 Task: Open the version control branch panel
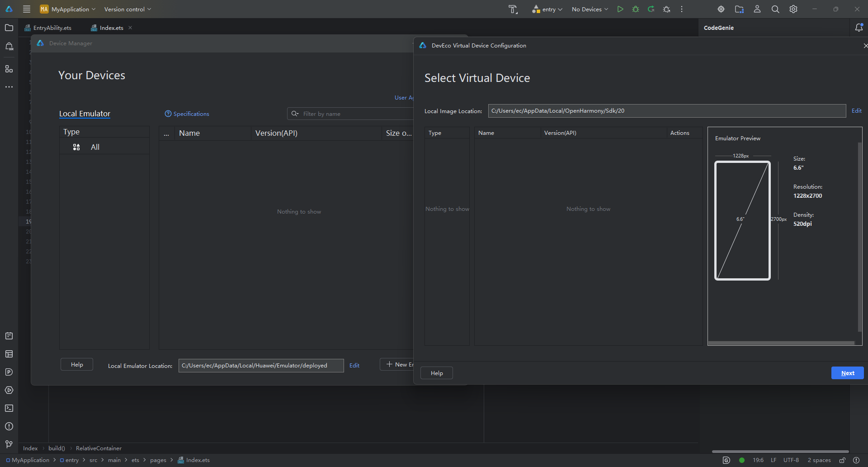coord(9,444)
